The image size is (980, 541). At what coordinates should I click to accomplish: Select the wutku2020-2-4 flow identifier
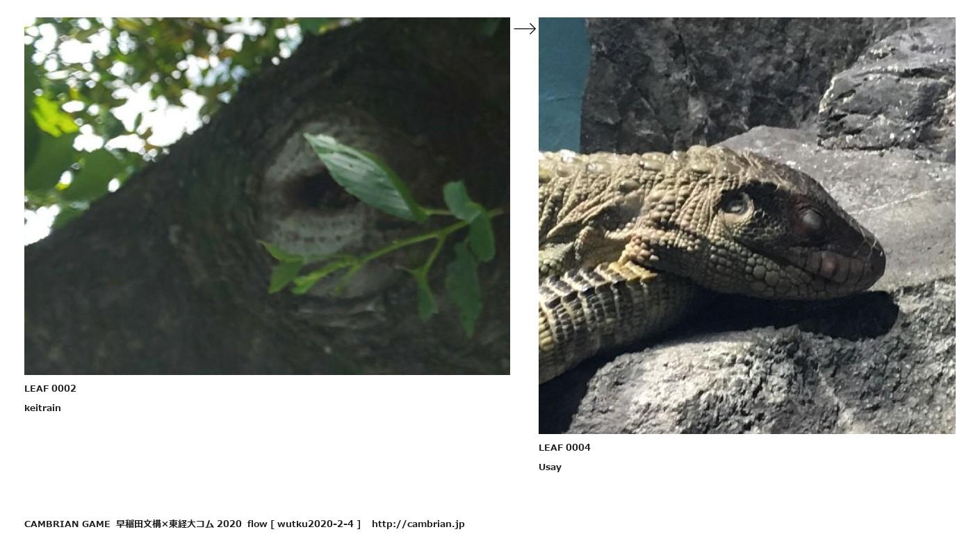pos(316,524)
